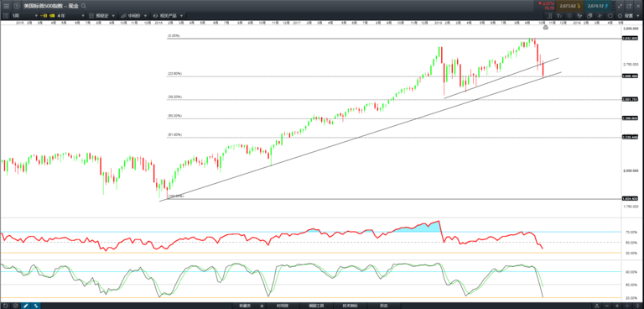Screen dimensions: 644x309
Task: Select the 23.60% Fibonacci level label
Action: coord(174,74)
